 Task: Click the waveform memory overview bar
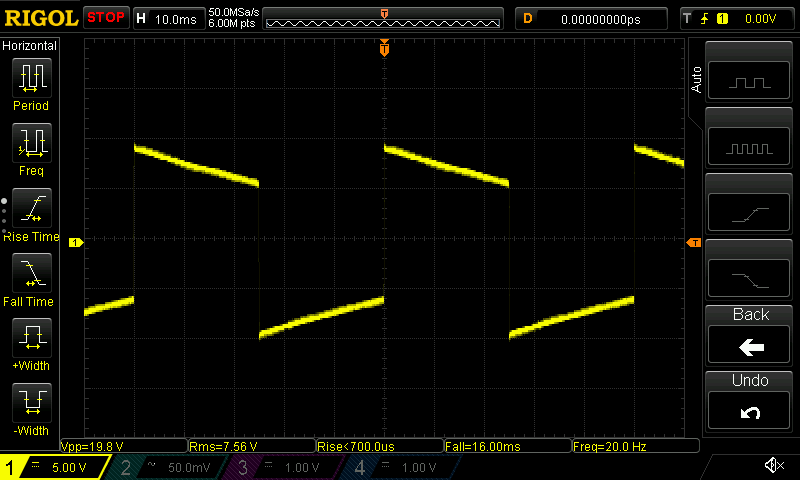pyautogui.click(x=383, y=19)
